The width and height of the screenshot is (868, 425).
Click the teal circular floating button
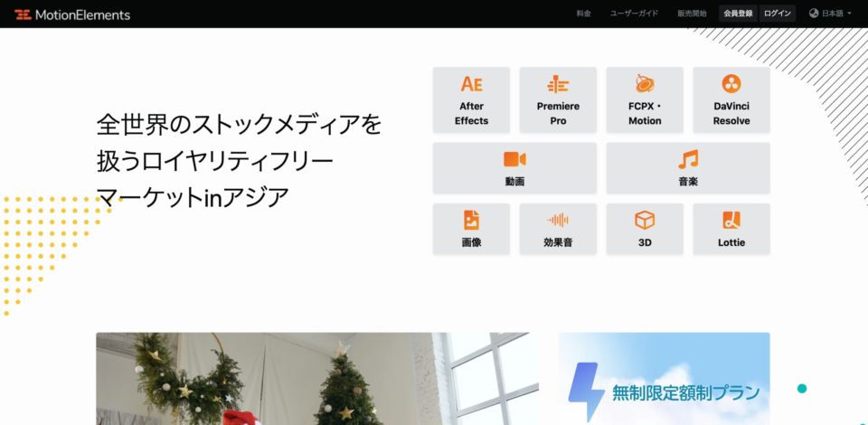(x=802, y=389)
